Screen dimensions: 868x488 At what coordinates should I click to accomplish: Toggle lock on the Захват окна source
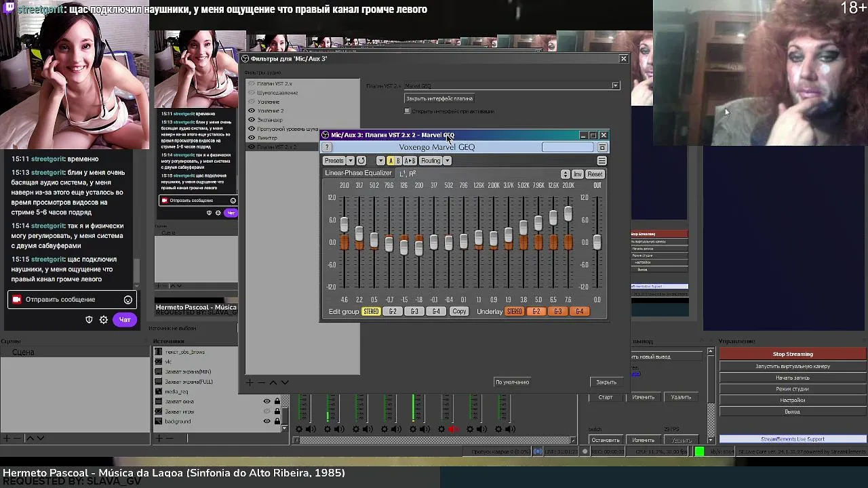(x=277, y=401)
